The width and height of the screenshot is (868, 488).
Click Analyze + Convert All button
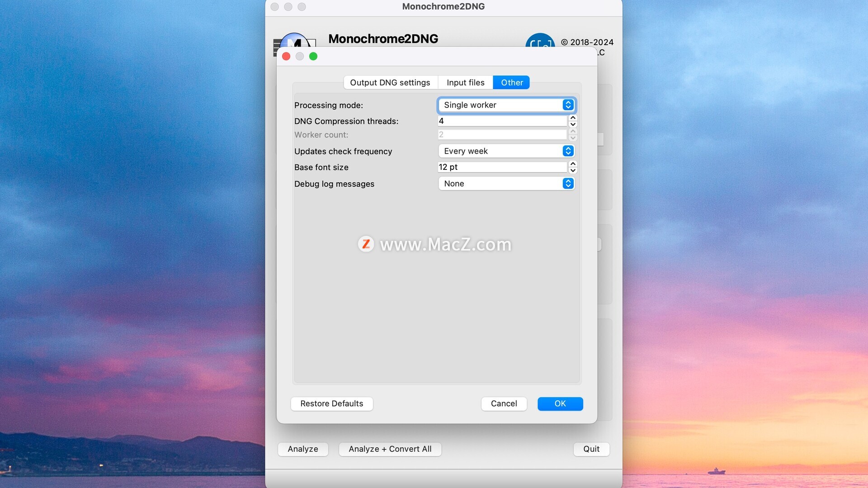pyautogui.click(x=390, y=449)
